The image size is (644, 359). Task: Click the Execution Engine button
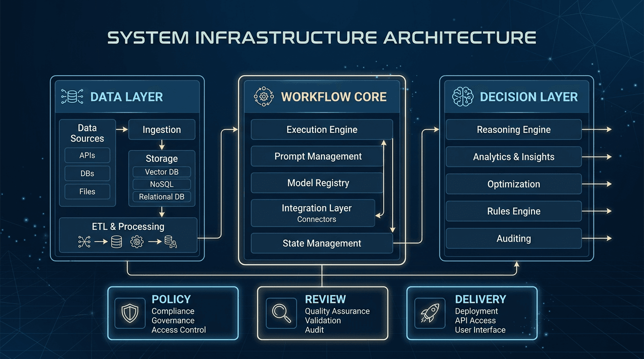click(x=322, y=129)
